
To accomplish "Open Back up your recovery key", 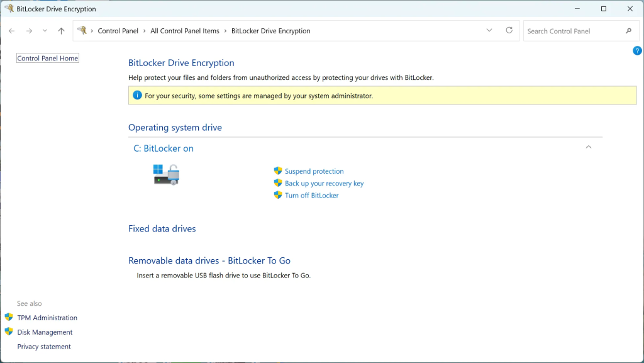I will tap(324, 184).
